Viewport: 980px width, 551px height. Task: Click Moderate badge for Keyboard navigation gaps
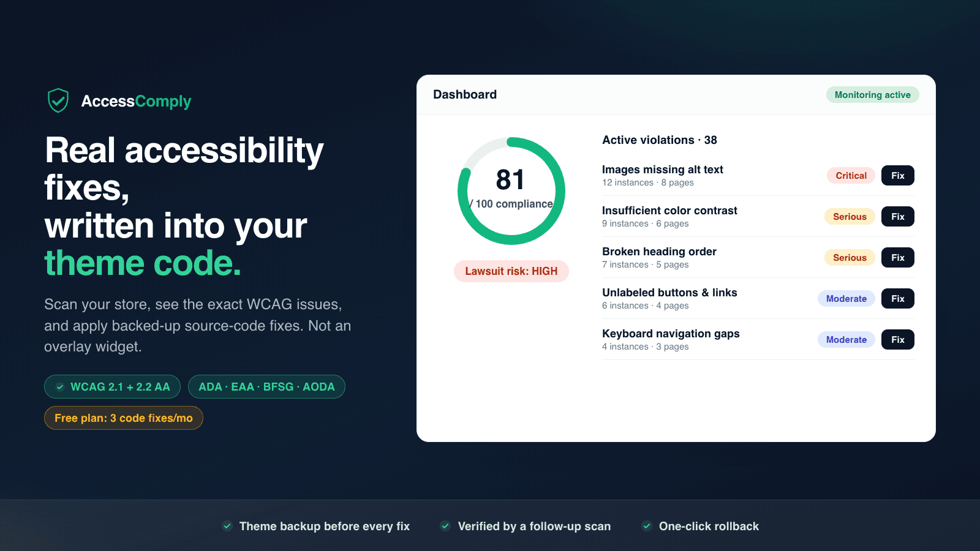pyautogui.click(x=846, y=340)
